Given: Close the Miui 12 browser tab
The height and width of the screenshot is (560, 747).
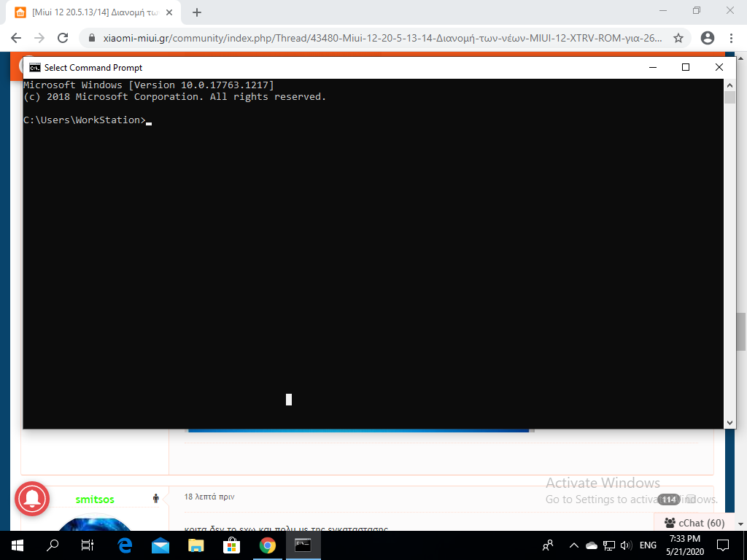Looking at the screenshot, I should point(169,13).
